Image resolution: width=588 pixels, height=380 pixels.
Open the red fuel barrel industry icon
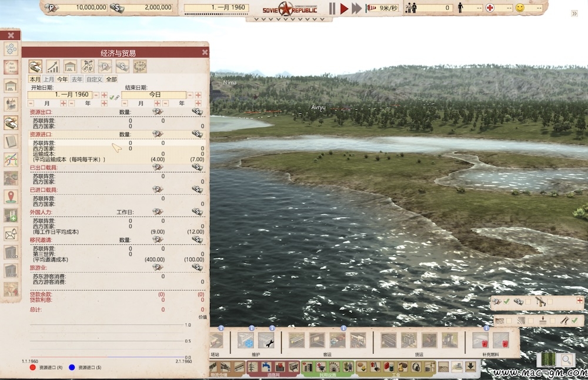(389, 367)
